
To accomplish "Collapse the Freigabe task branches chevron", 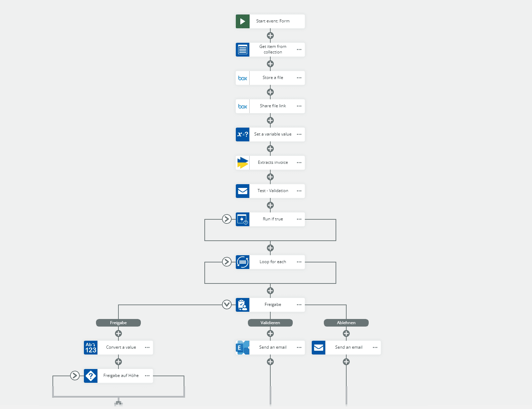I will tap(227, 305).
